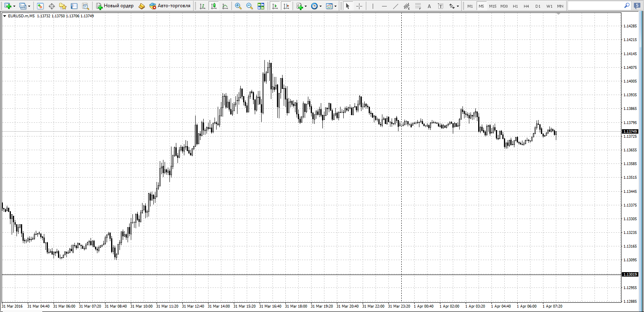Toggle chart shift

click(286, 6)
